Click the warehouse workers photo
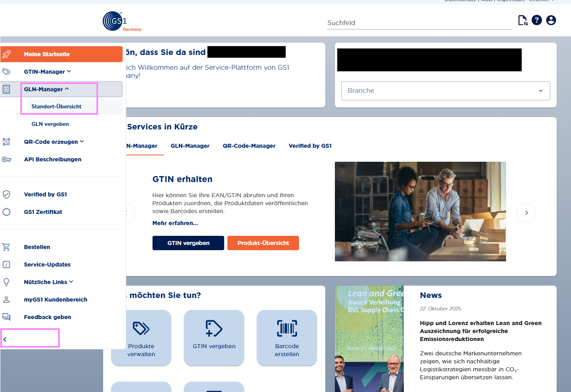571x392 pixels. pos(420,212)
